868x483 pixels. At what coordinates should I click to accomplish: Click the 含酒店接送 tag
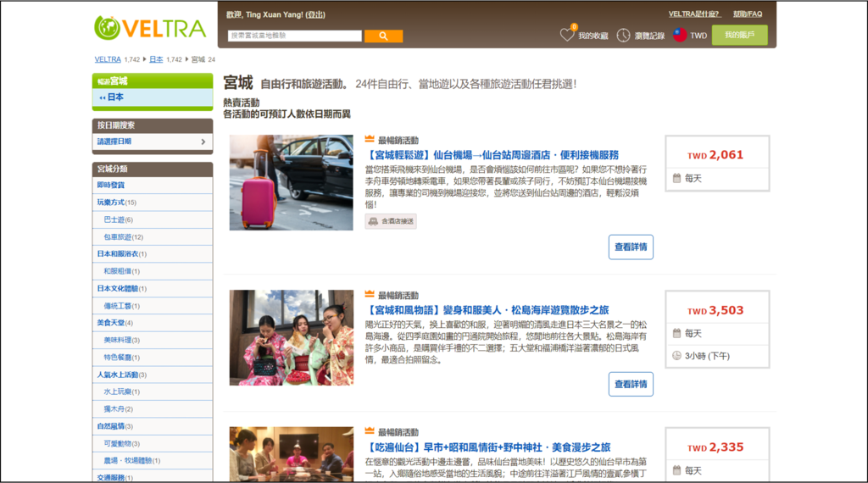(x=391, y=221)
